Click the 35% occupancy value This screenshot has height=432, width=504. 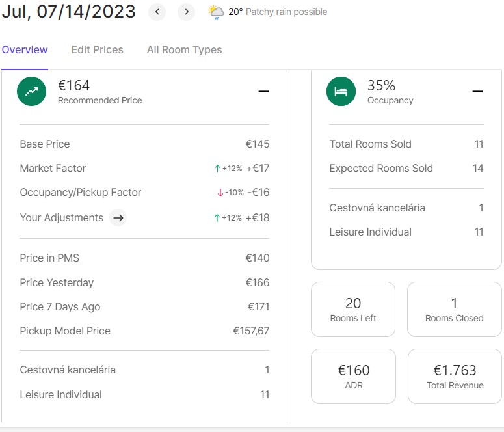click(x=381, y=86)
